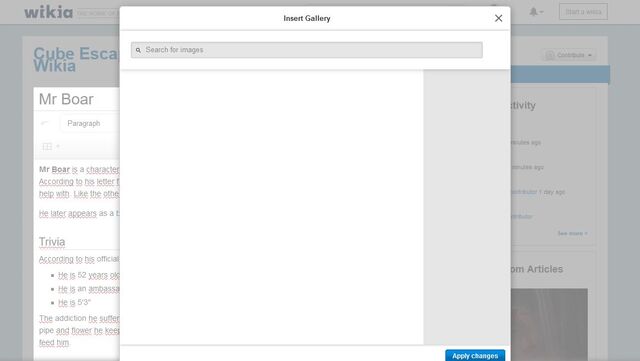Follow the See more link

[x=572, y=233]
